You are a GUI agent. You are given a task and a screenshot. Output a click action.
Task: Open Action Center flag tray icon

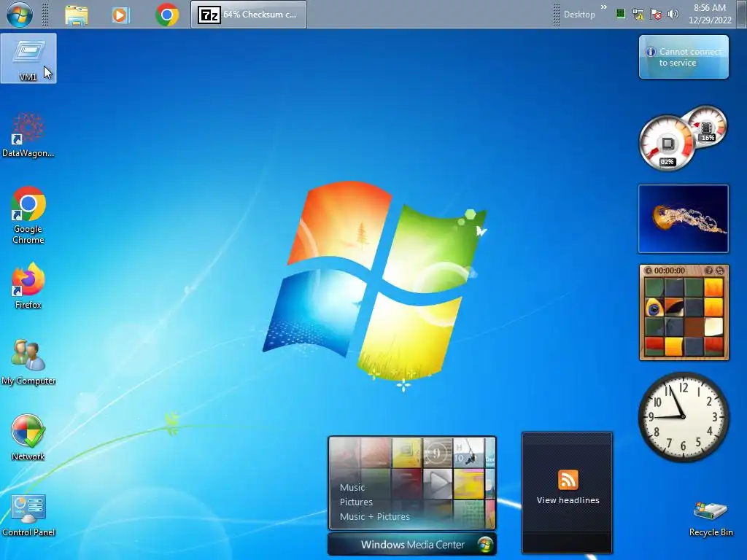tap(656, 15)
